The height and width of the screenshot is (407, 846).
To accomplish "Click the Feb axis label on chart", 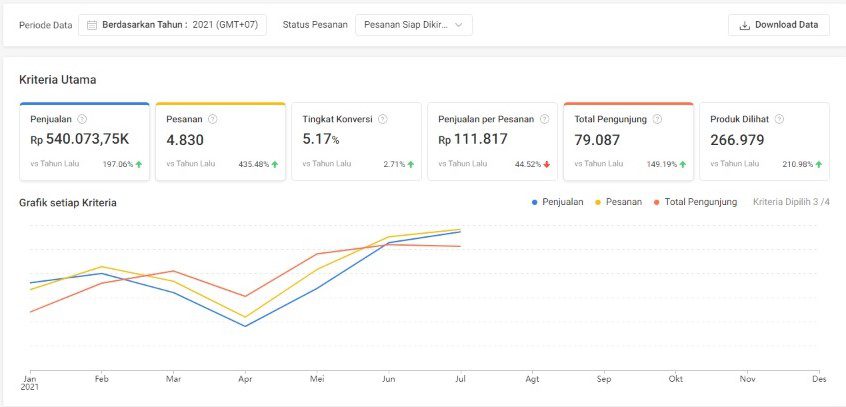I will (x=102, y=379).
